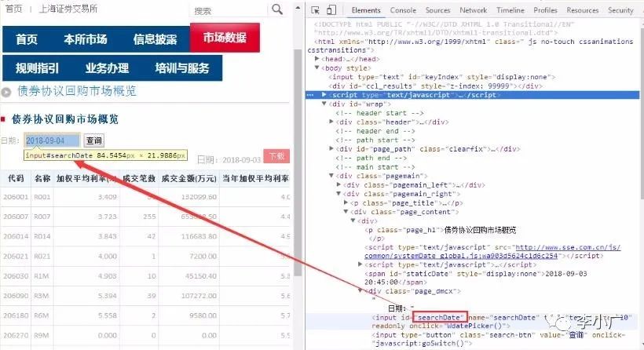
Task: Select name cell R3M
Action: [x=42, y=296]
